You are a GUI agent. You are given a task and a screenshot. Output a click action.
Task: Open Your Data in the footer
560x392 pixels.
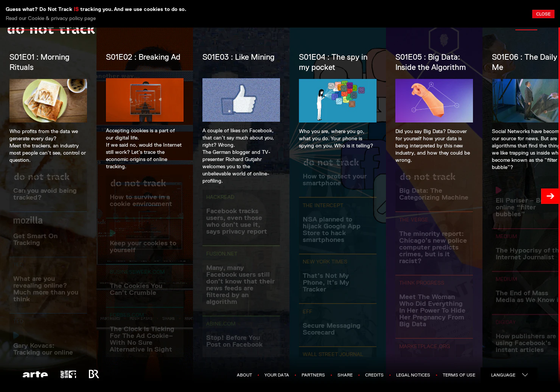[x=277, y=375]
